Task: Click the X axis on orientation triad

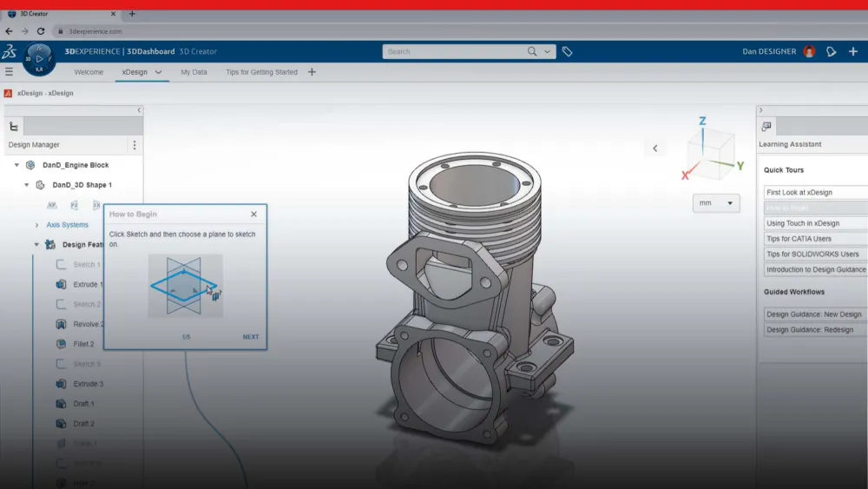Action: point(685,175)
